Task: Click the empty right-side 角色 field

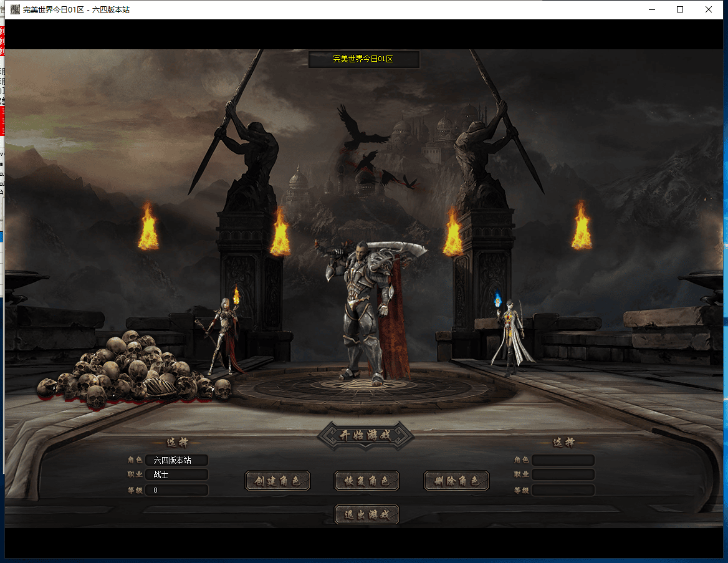Action: 563,460
